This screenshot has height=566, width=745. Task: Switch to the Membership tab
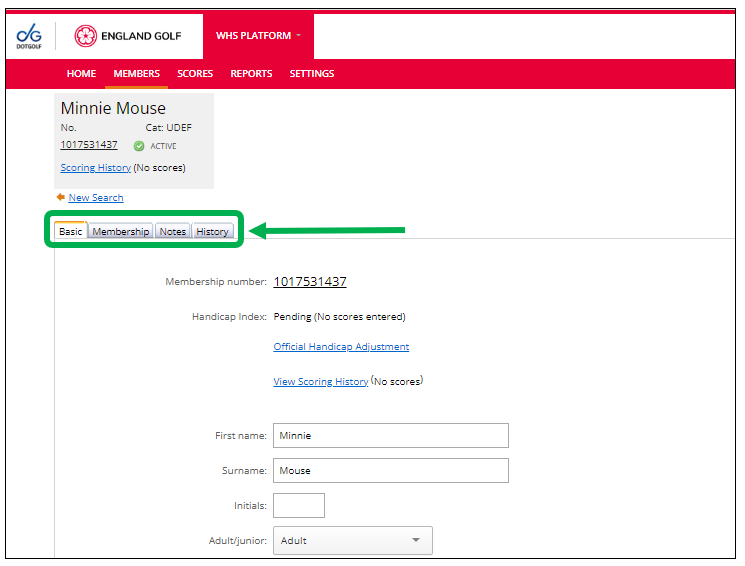pos(121,231)
